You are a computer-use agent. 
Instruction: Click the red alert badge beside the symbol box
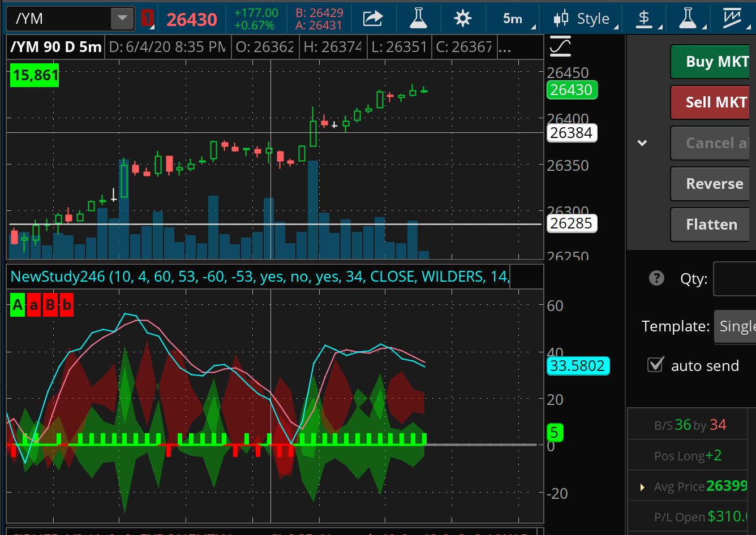[x=147, y=19]
